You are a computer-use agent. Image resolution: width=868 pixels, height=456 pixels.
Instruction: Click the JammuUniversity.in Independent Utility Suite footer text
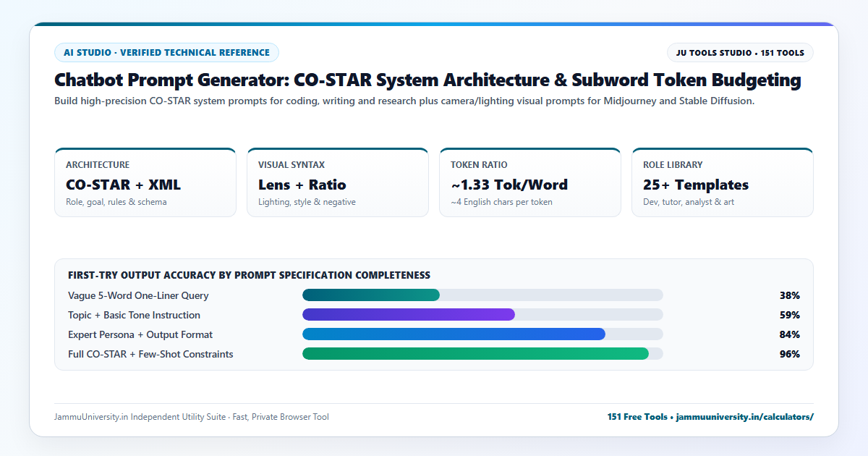[x=191, y=417]
